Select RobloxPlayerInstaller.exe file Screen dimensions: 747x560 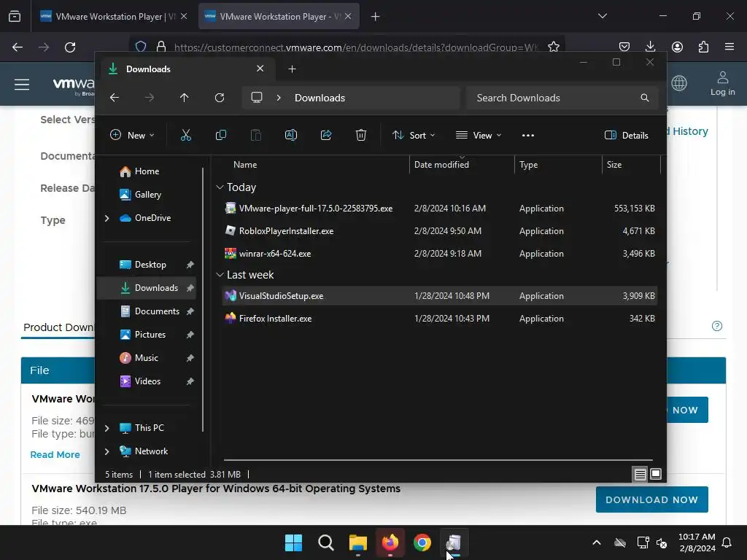tap(440, 231)
